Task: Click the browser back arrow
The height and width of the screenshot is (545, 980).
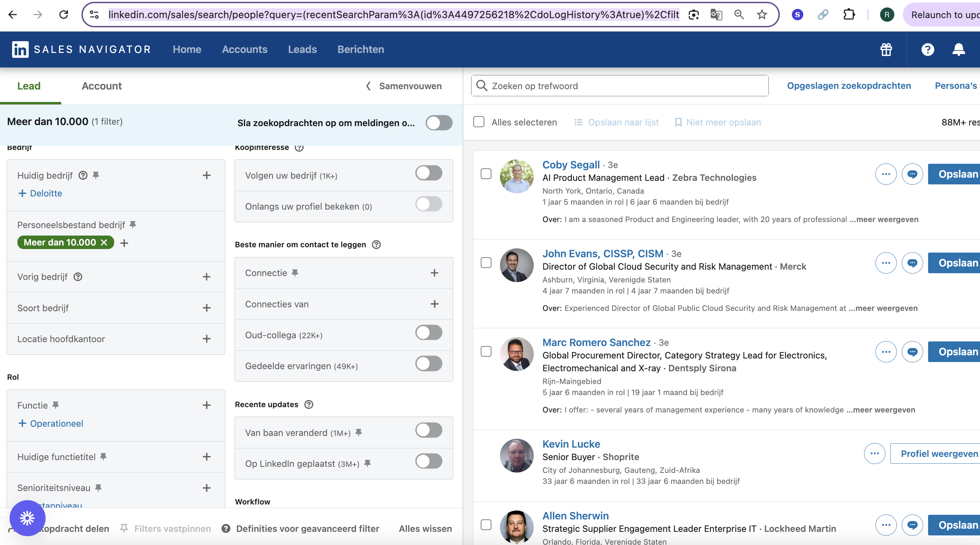Action: 12,15
